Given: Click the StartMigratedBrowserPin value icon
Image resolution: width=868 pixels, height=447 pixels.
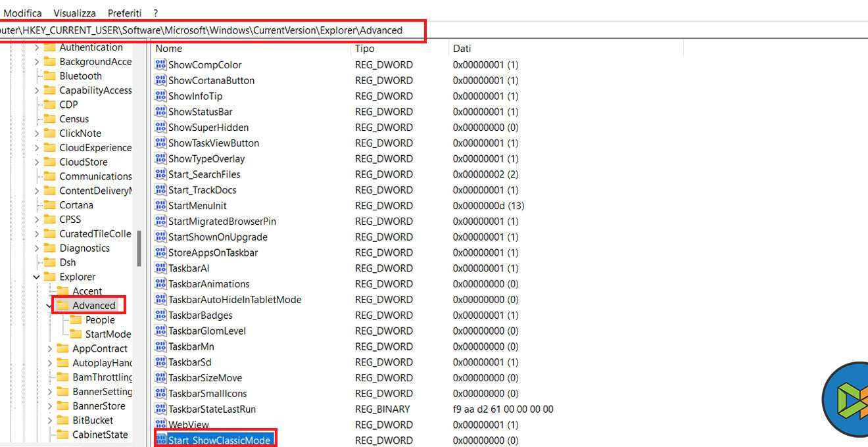Looking at the screenshot, I should (160, 221).
